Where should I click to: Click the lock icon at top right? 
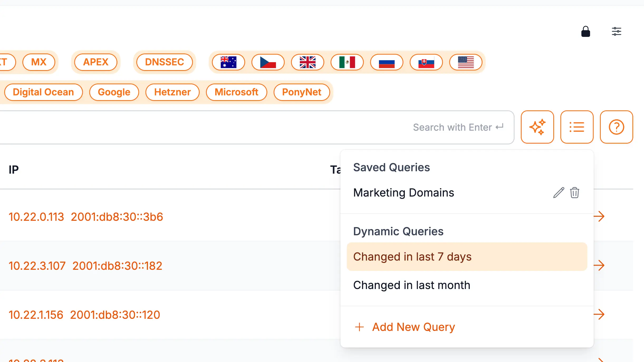click(x=585, y=32)
